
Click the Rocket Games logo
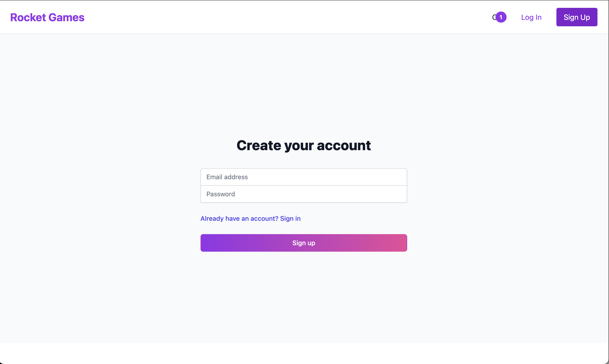click(47, 17)
